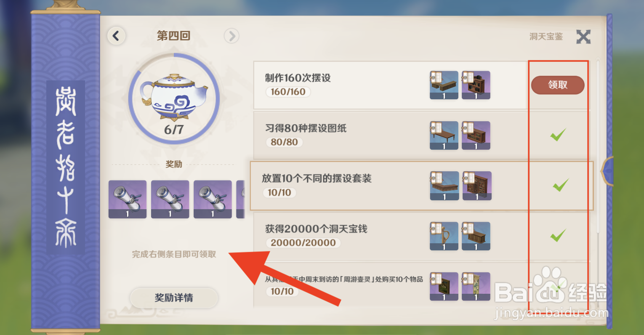Select table blueprint reward in 习得80种摆设图纸 row
644x335 pixels.
(x=444, y=136)
